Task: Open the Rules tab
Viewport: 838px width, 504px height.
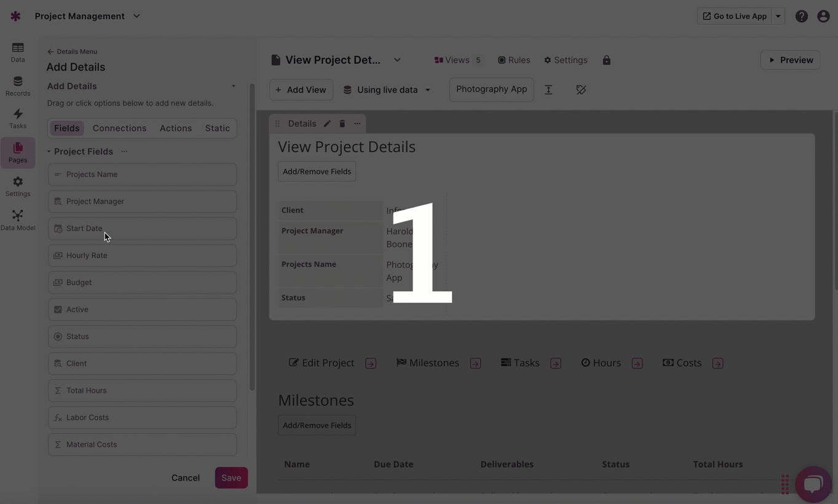Action: coord(514,60)
